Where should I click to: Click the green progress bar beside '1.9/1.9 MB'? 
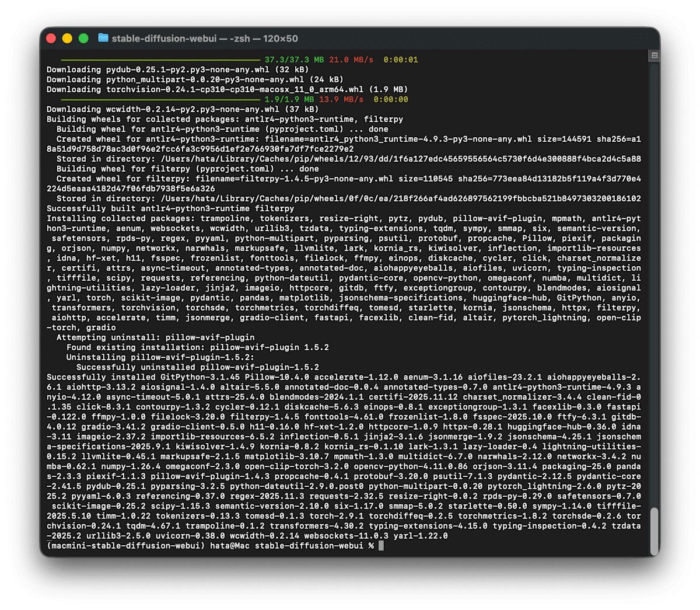click(x=160, y=99)
